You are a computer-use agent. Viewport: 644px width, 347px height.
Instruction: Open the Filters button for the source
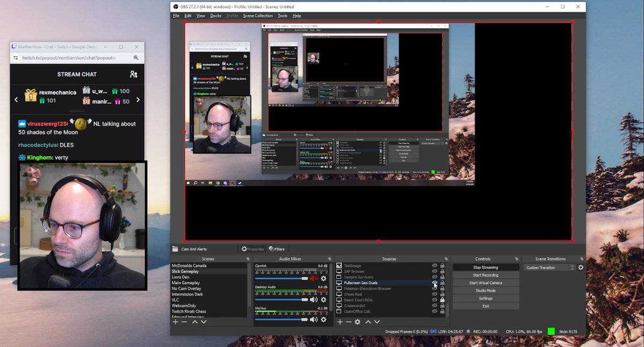tap(276, 249)
